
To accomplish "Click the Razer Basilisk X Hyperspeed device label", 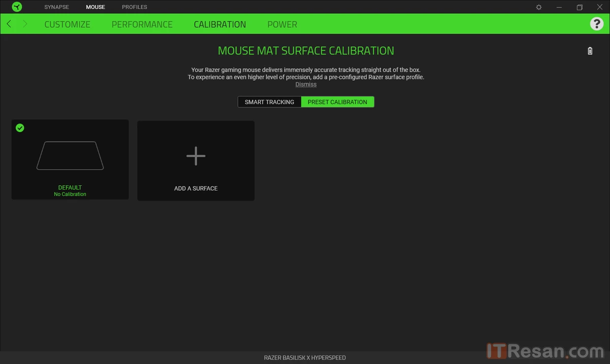I will coord(304,358).
